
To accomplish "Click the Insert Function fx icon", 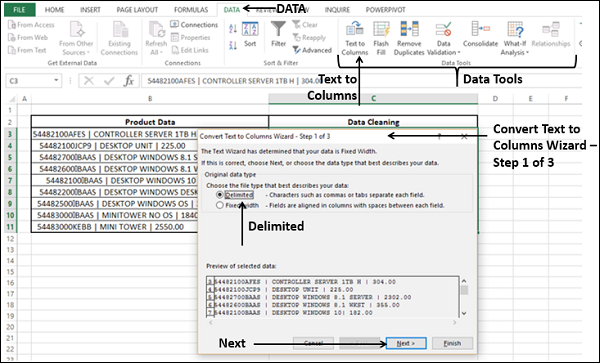I will click(129, 81).
